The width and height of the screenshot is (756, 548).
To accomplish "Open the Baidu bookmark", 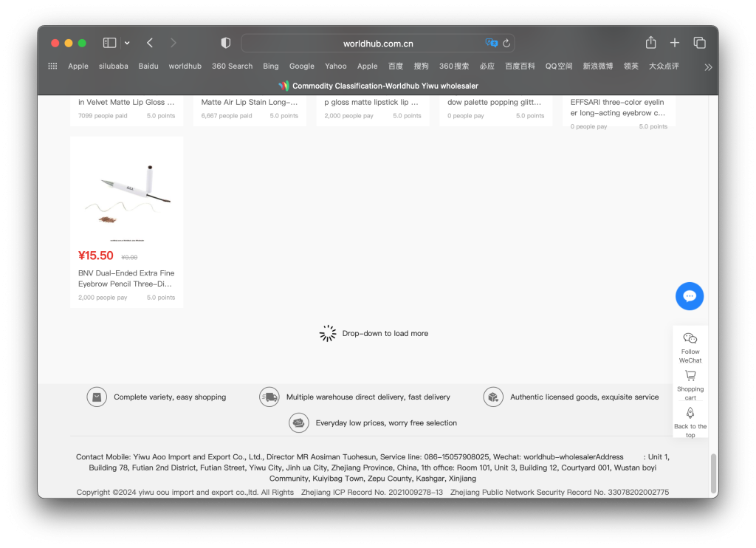I will [x=148, y=66].
